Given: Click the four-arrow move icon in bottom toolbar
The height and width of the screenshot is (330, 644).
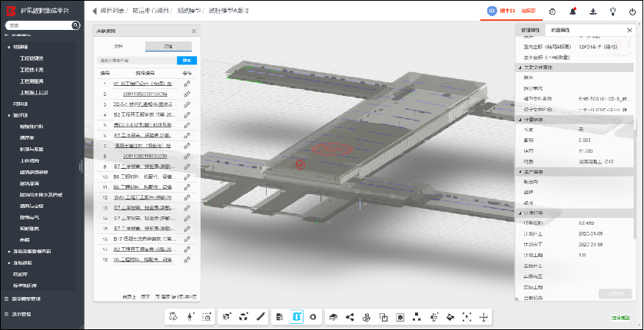Looking at the screenshot, I should tap(483, 316).
